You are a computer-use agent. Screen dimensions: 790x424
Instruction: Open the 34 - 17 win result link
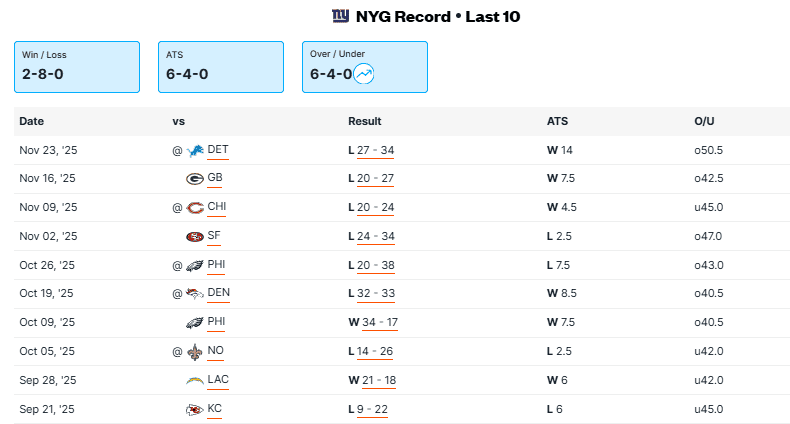click(x=378, y=323)
